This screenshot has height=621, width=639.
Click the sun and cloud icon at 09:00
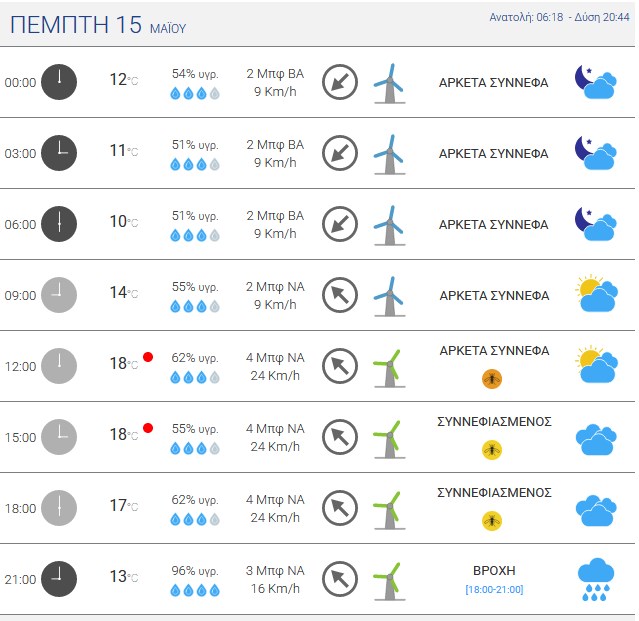coord(596,294)
